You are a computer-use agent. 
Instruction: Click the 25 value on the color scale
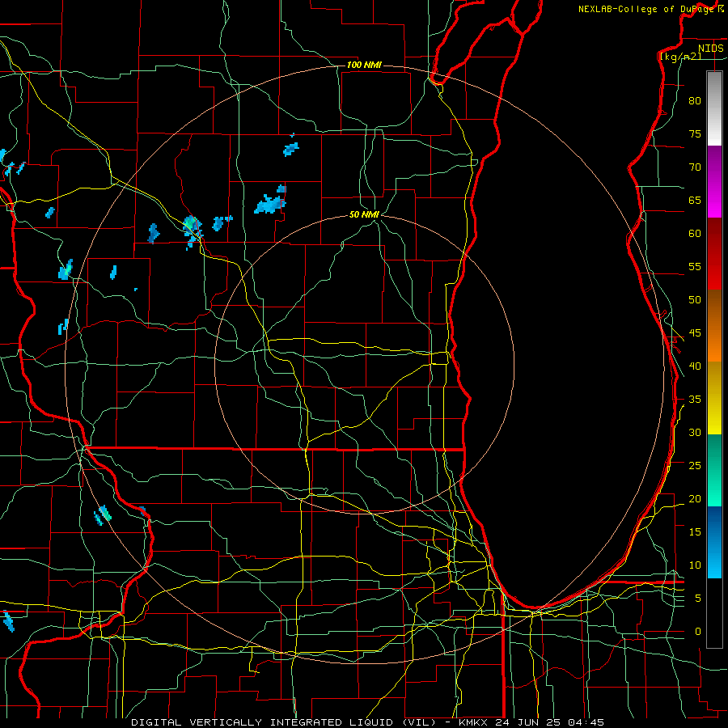(695, 466)
